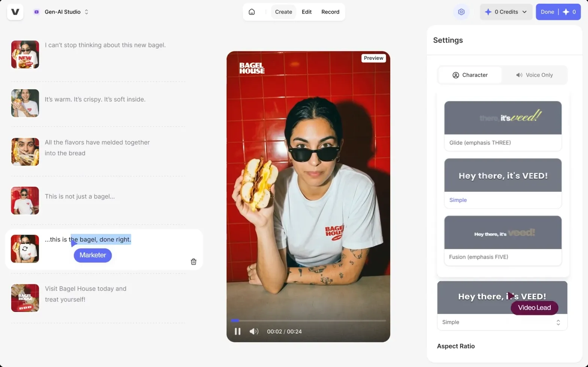Click the VEED logo icon
Viewport: 588px width, 367px height.
click(x=15, y=12)
